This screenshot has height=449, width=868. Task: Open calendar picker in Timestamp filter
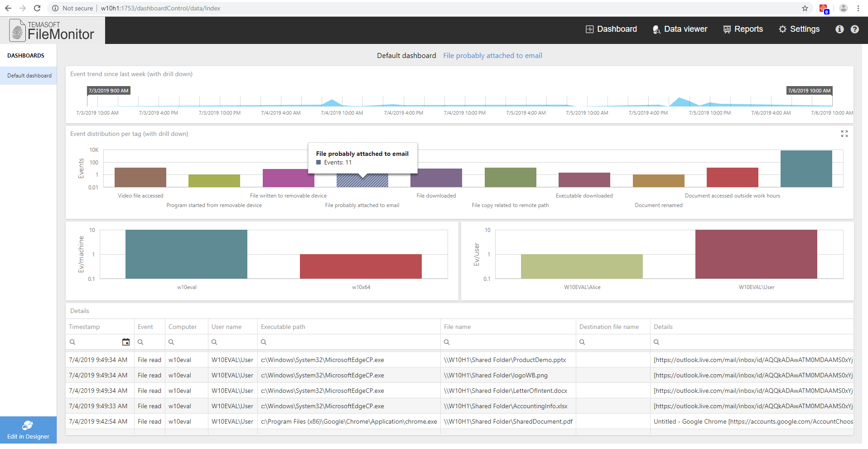point(126,342)
